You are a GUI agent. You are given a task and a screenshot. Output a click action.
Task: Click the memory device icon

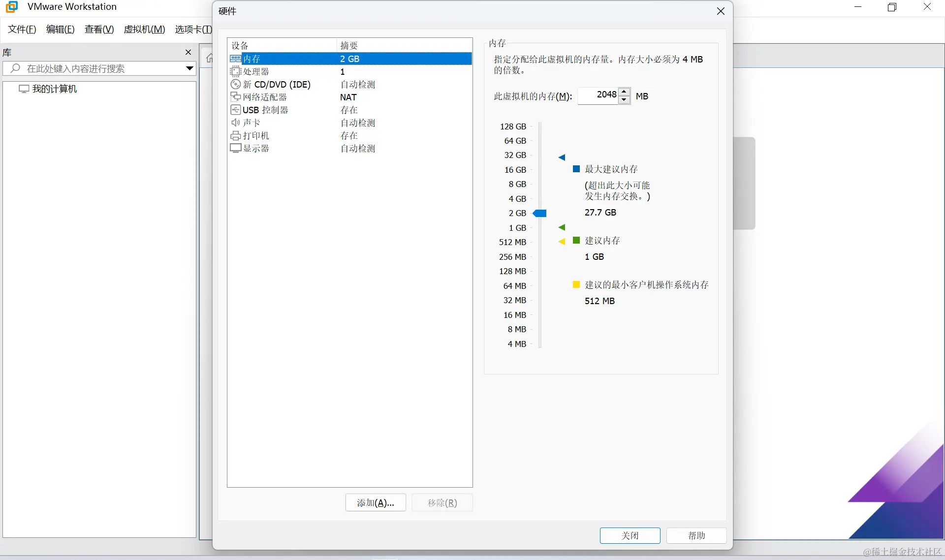pos(236,59)
